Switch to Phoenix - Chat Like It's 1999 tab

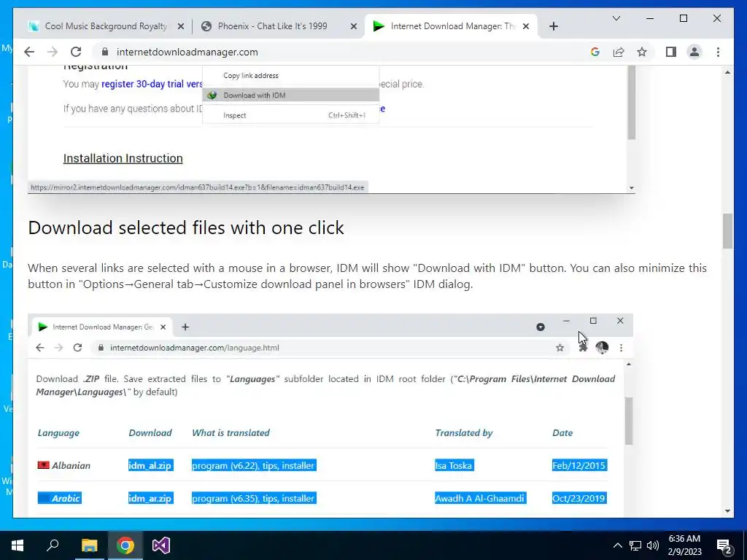273,26
